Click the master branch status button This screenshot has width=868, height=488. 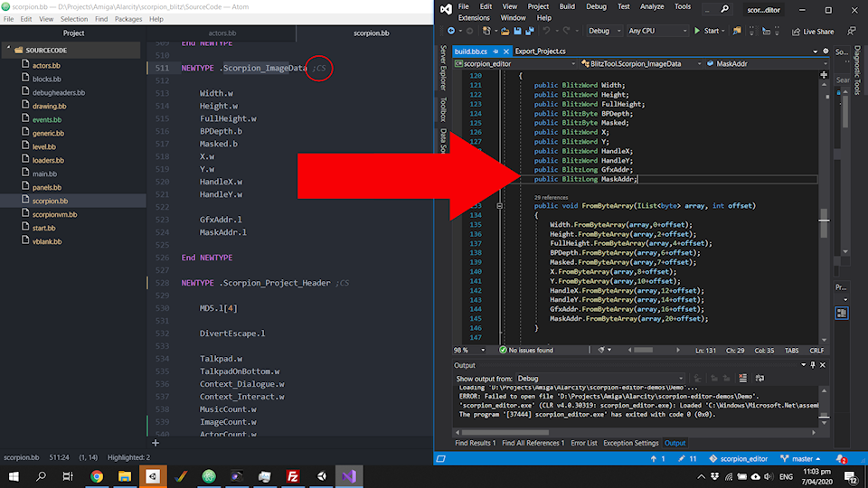[x=799, y=459]
